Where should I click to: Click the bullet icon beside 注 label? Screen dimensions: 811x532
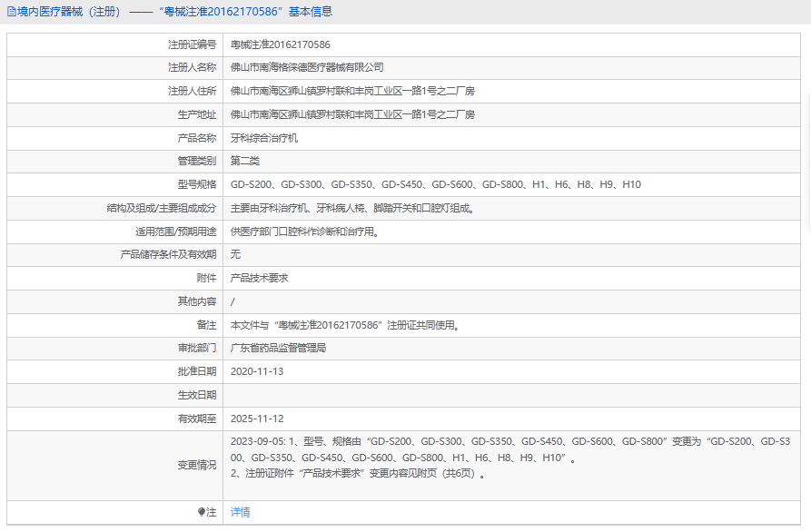tap(202, 512)
